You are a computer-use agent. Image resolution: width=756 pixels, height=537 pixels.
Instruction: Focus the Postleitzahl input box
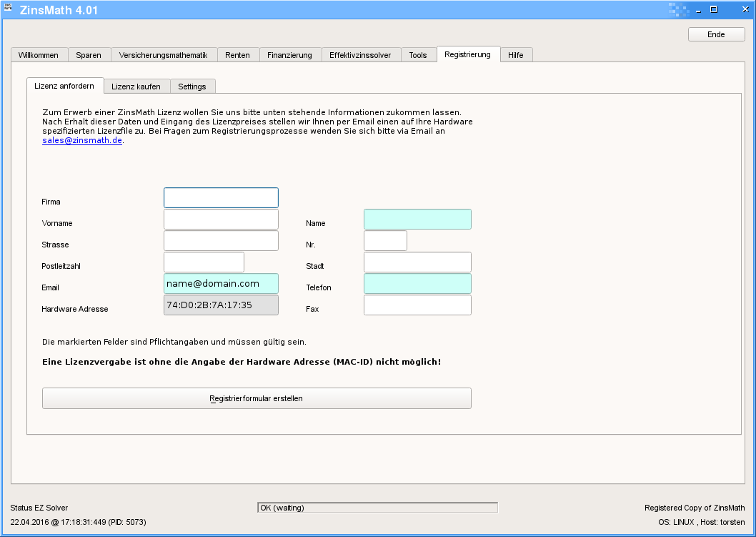(204, 262)
